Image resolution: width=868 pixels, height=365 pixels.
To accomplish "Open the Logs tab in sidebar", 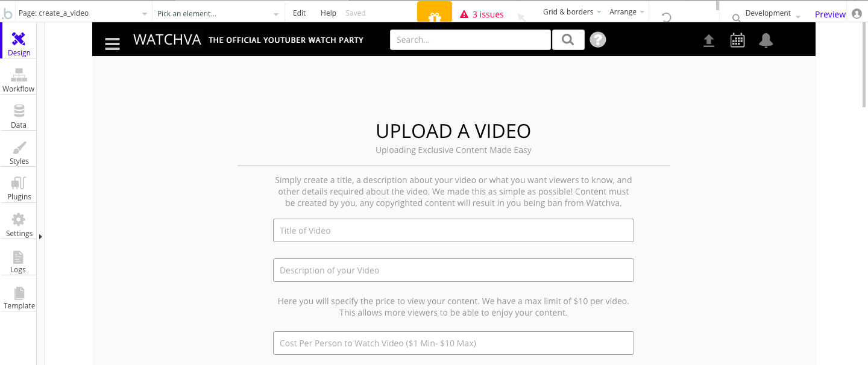I will (x=19, y=261).
